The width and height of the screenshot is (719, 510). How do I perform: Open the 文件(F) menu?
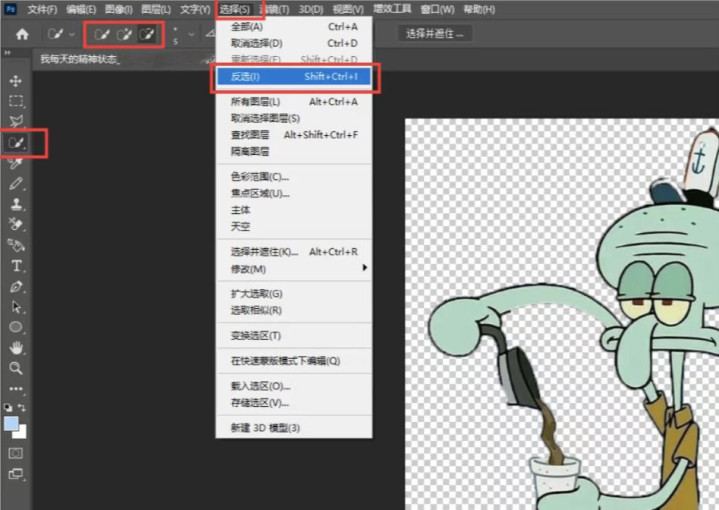[x=42, y=9]
